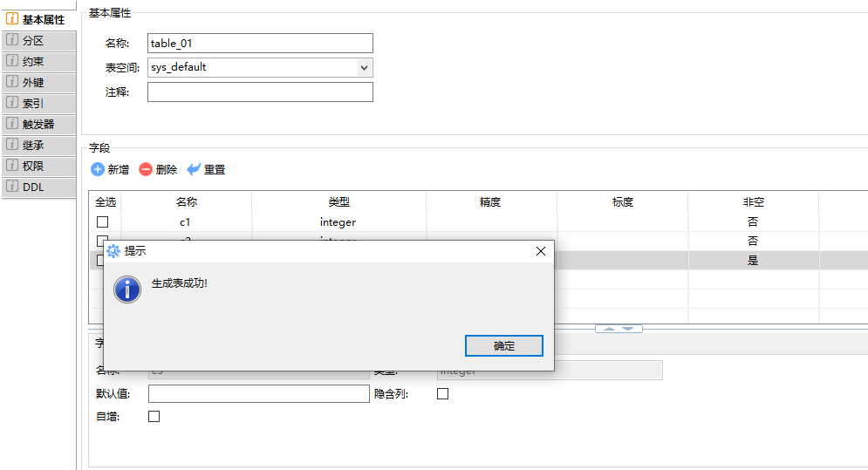Toggle the 自增 checkbox

pos(154,417)
